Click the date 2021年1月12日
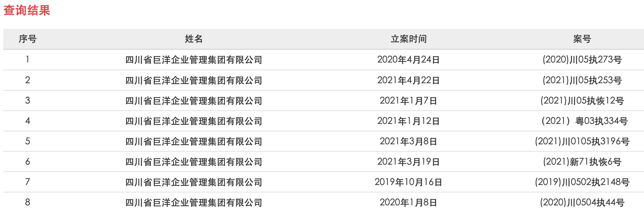644x220 pixels. pos(408,121)
